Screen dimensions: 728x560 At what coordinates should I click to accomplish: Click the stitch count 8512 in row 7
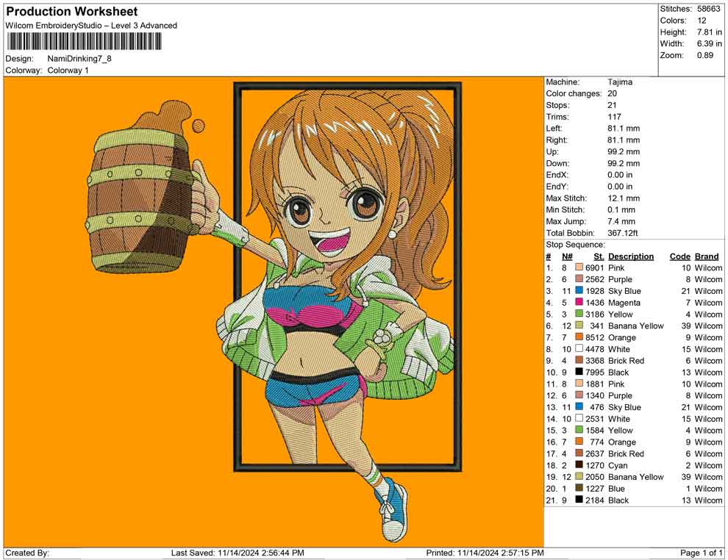click(595, 337)
